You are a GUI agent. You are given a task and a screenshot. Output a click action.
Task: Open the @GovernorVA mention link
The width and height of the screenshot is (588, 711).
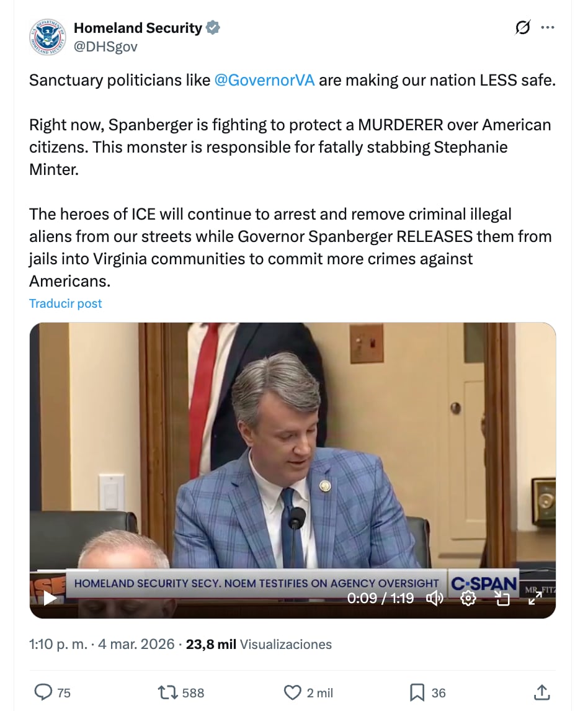(264, 80)
